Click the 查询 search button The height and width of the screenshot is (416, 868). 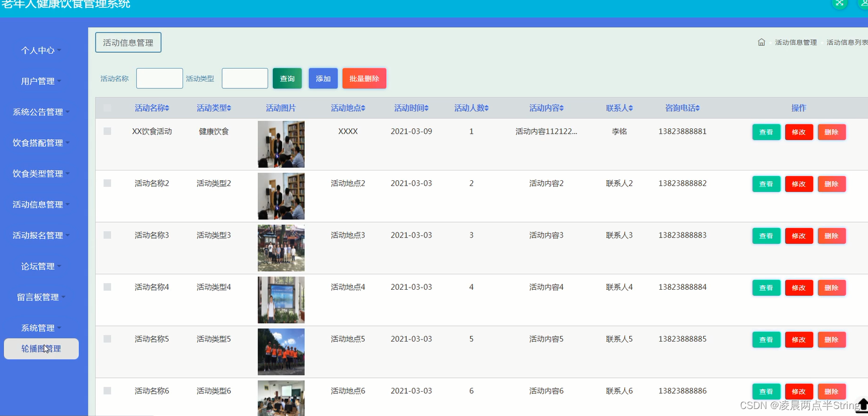click(x=287, y=78)
